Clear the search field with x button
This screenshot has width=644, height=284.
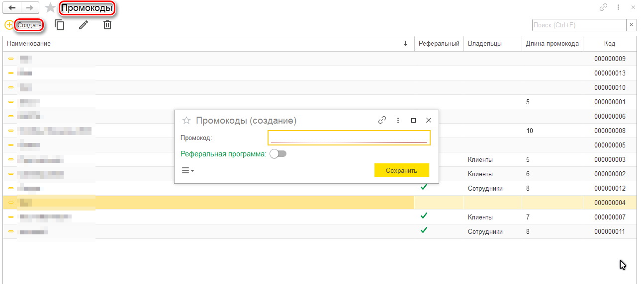click(632, 25)
